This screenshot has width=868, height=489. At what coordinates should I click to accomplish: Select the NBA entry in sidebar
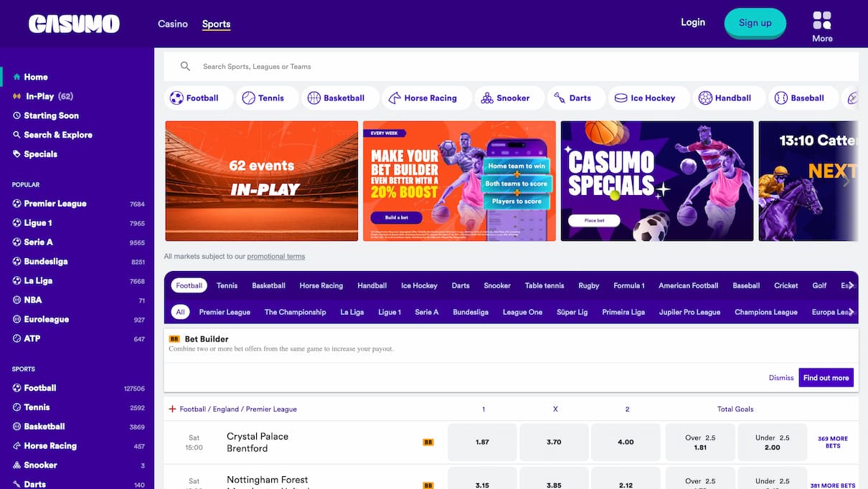(x=31, y=300)
